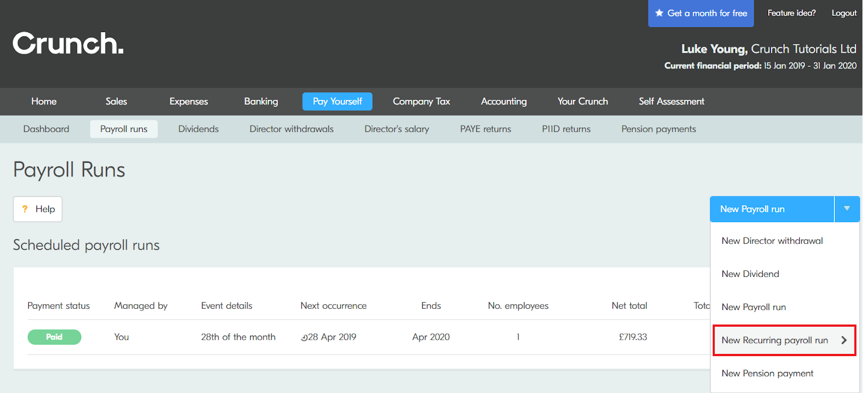The height and width of the screenshot is (393, 868).
Task: Switch to the Payroll runs tab
Action: coord(124,129)
